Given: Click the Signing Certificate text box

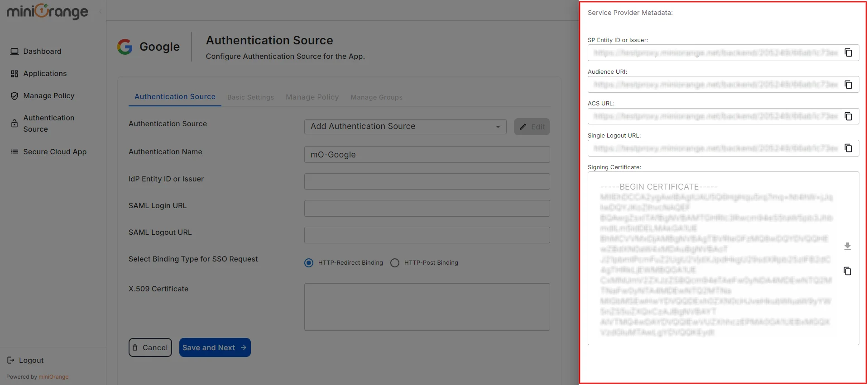Looking at the screenshot, I should (723, 258).
